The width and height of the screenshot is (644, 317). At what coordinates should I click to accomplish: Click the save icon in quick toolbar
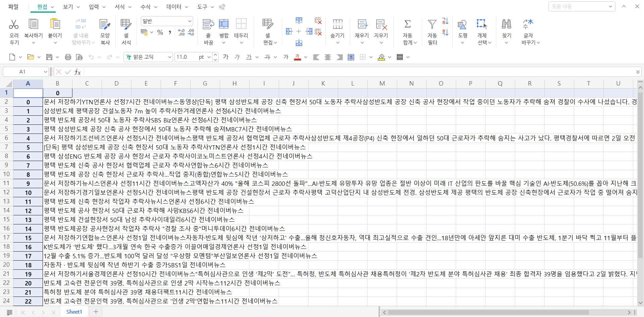pos(49,57)
